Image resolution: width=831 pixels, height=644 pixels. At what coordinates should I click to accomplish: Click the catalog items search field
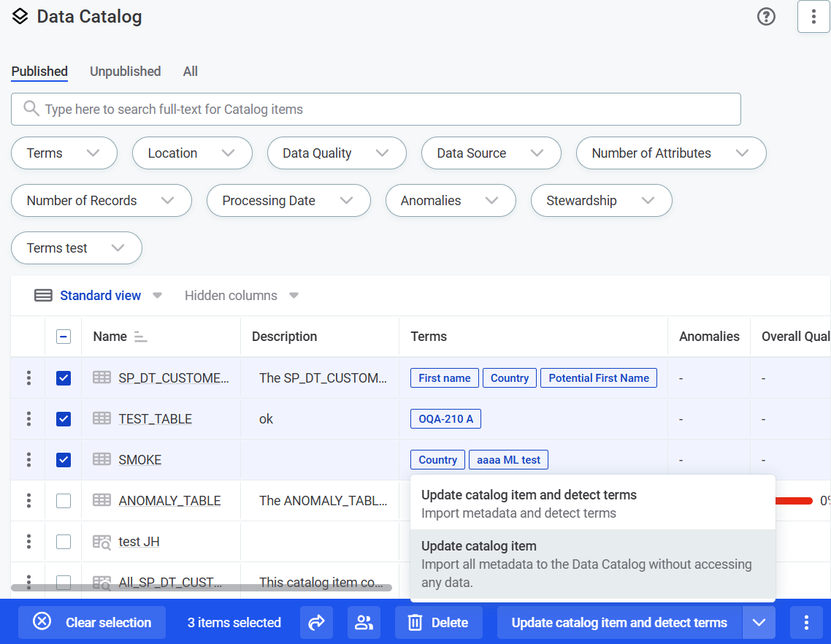point(375,109)
